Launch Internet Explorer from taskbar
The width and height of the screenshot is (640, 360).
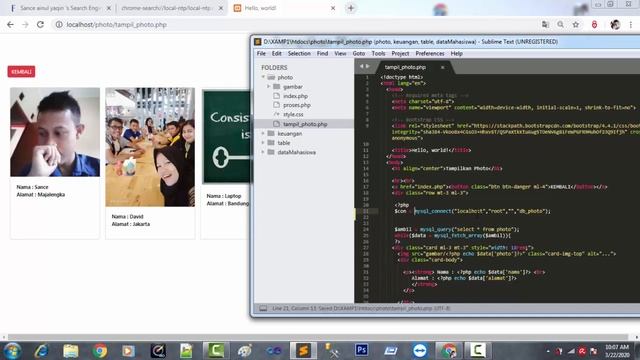[x=42, y=351]
